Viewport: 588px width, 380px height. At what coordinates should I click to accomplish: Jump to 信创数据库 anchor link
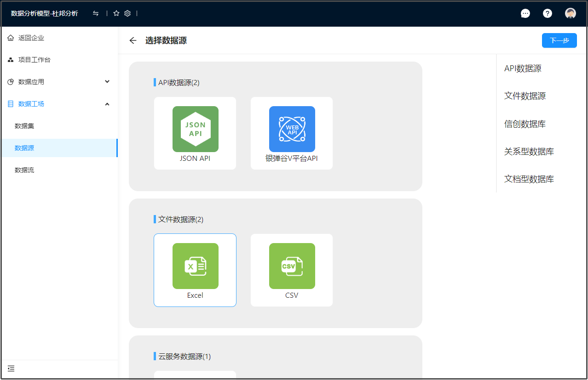(x=525, y=124)
